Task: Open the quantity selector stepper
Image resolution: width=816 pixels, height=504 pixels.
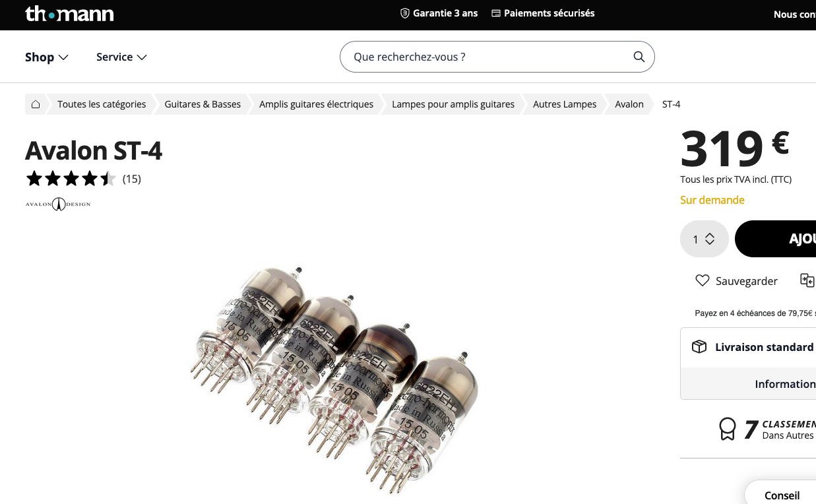Action: pos(704,239)
